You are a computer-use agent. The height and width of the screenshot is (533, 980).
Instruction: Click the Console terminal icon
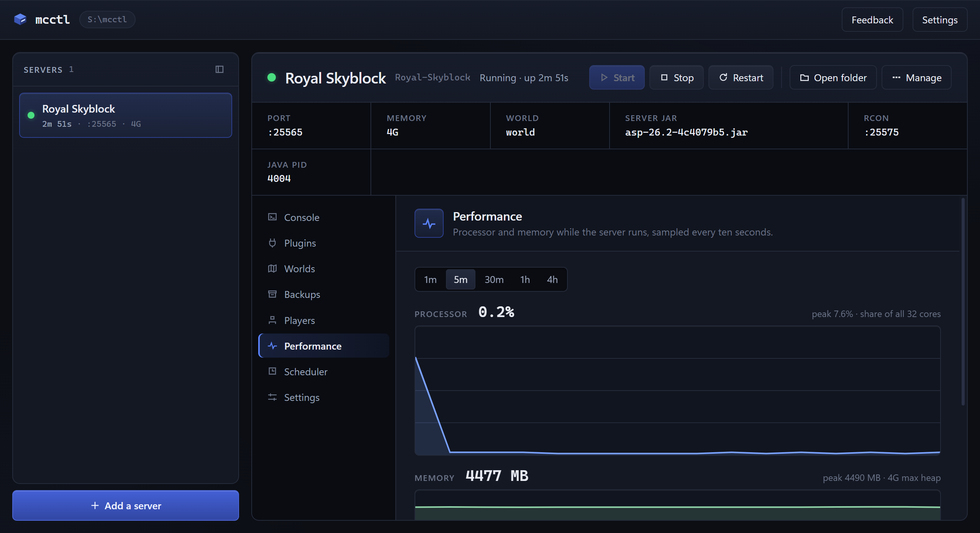[x=272, y=217]
